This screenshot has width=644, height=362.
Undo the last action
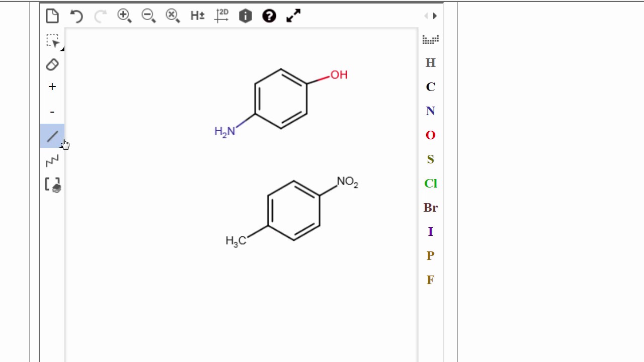click(x=76, y=16)
